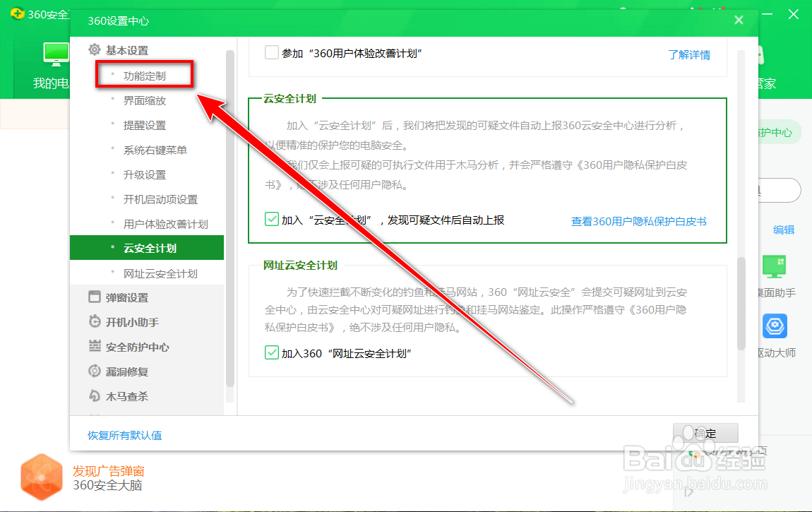Select 界面缩放 in settings sidebar

coord(145,100)
